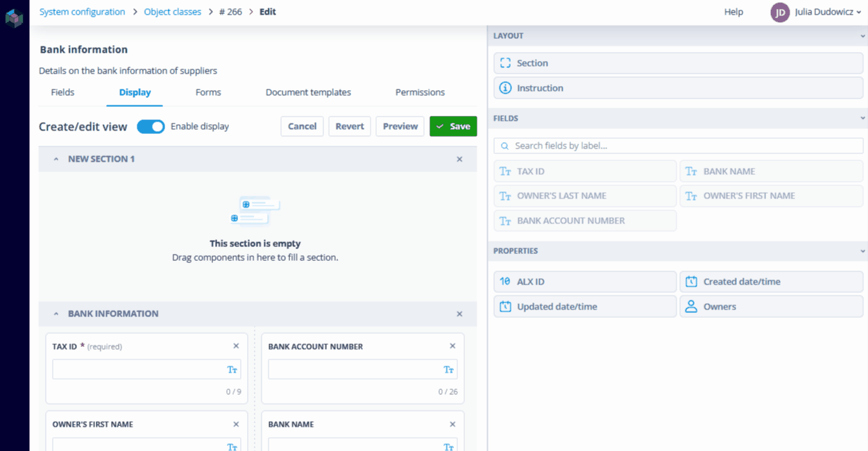Remove the BANK ACCOUNT NUMBER field card
Screen dimensions: 868x451
click(x=452, y=346)
